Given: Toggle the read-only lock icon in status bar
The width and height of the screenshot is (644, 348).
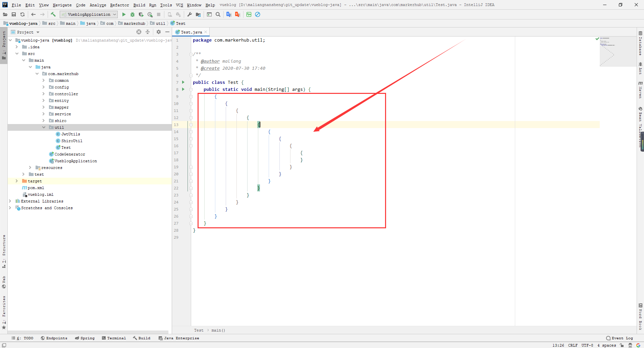Looking at the screenshot, I should pyautogui.click(x=622, y=345).
